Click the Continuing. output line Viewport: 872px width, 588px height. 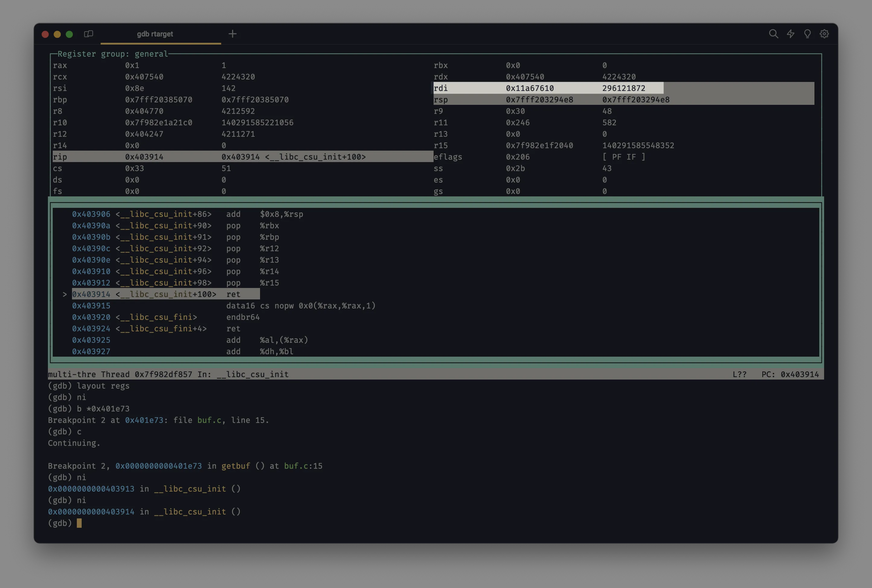click(x=74, y=443)
